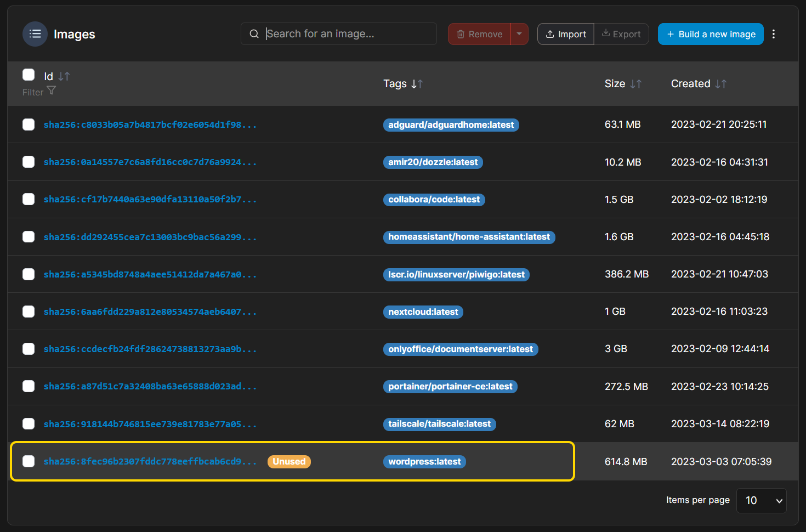Image resolution: width=806 pixels, height=532 pixels.
Task: Click the Id column header label
Action: point(49,76)
